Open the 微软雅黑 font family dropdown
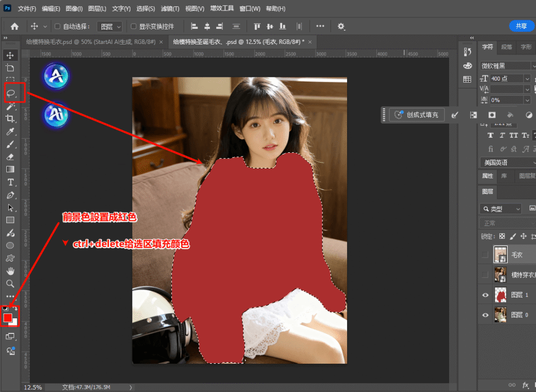Screen dimensions: 536x392 point(506,66)
